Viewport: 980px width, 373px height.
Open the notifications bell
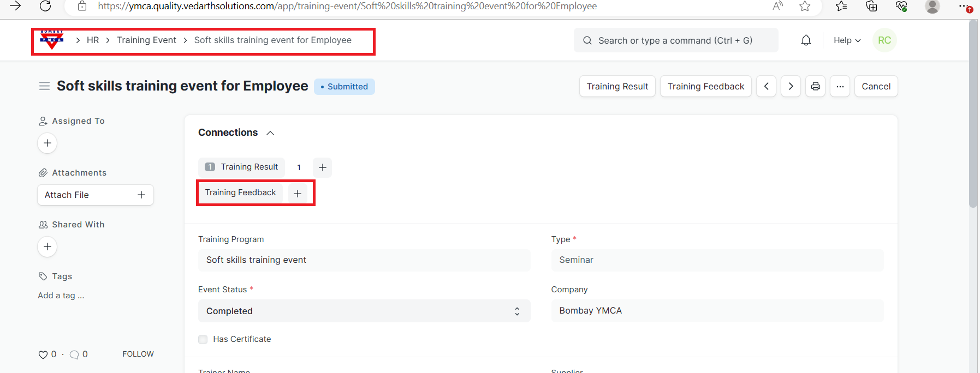coord(806,40)
